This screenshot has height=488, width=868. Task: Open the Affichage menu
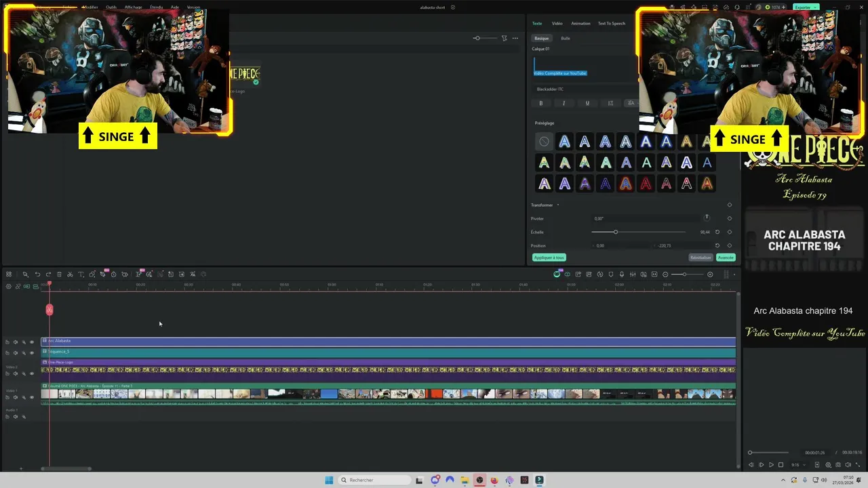pyautogui.click(x=134, y=7)
